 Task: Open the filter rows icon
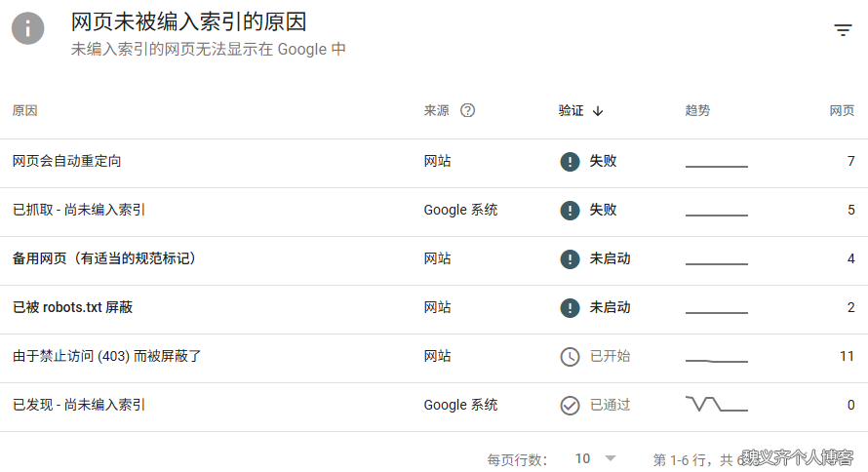pos(843,30)
